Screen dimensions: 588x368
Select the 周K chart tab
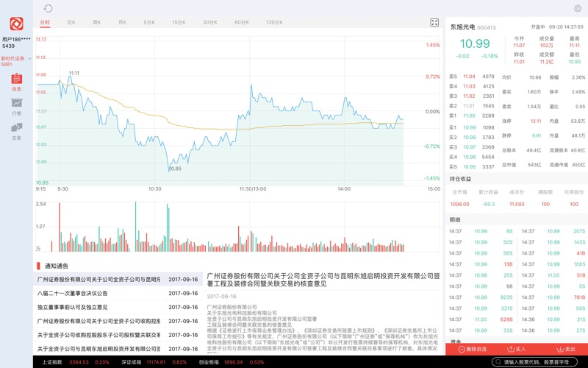coord(96,23)
